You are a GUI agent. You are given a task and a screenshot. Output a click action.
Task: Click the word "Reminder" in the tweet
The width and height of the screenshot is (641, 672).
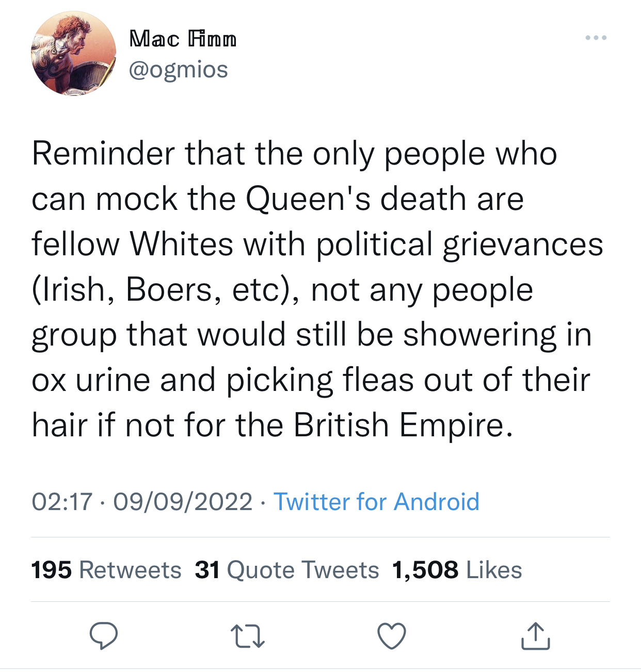point(103,154)
